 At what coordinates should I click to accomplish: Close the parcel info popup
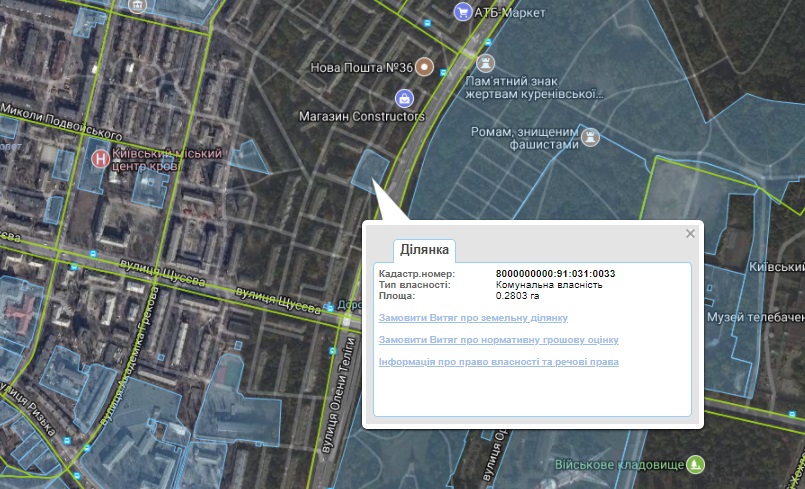pos(690,234)
